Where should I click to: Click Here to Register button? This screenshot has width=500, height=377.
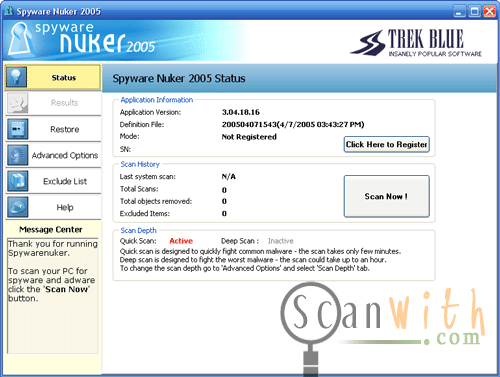tap(386, 145)
